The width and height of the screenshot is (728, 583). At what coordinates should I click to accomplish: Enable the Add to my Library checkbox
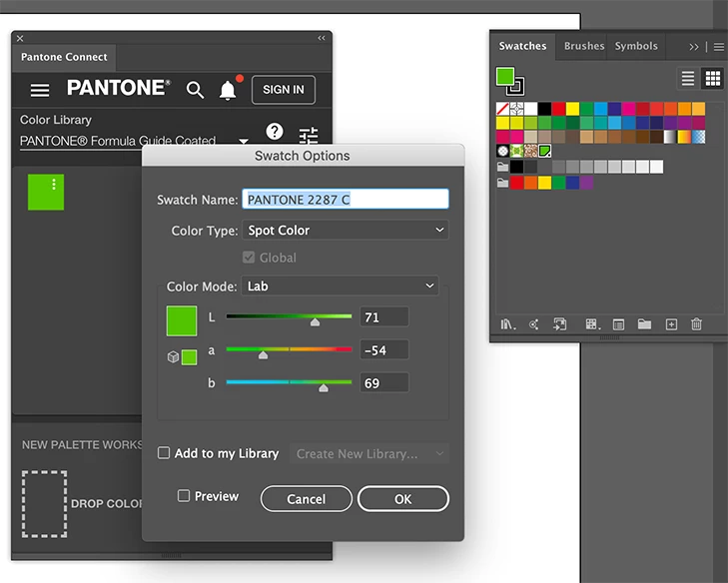coord(164,453)
